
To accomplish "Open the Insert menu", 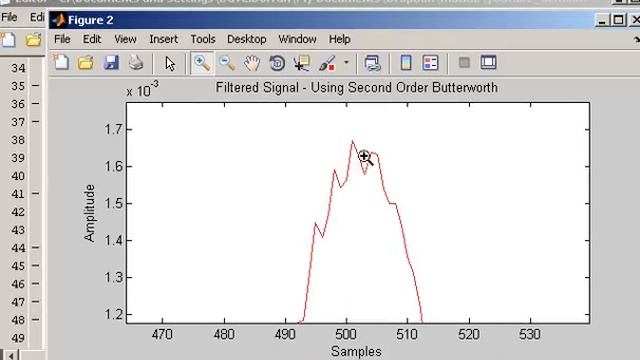I will [x=163, y=39].
